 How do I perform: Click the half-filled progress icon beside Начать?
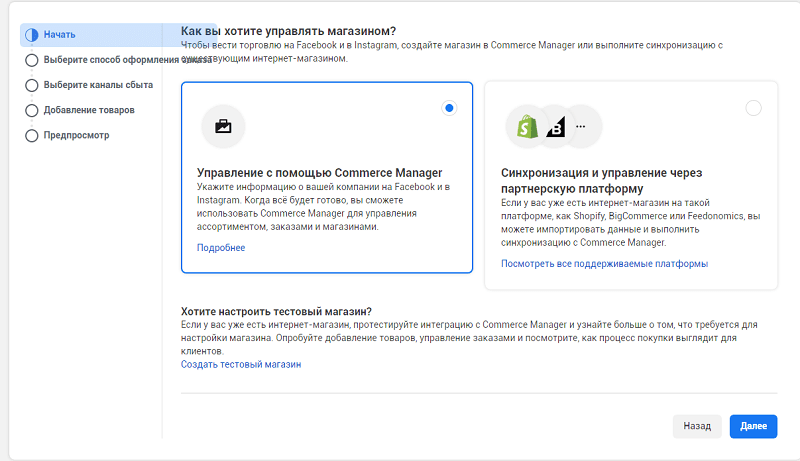point(32,35)
